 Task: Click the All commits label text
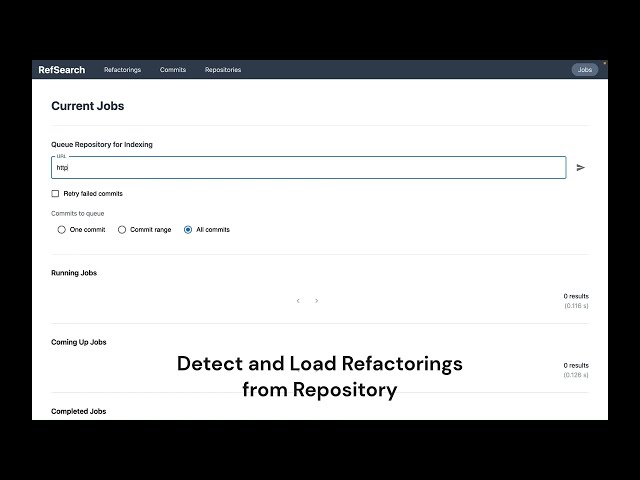point(213,229)
